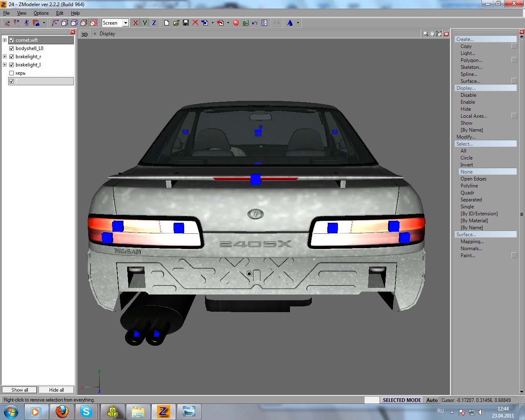Click the 3D viewport tab label
525x420 pixels.
[x=84, y=34]
